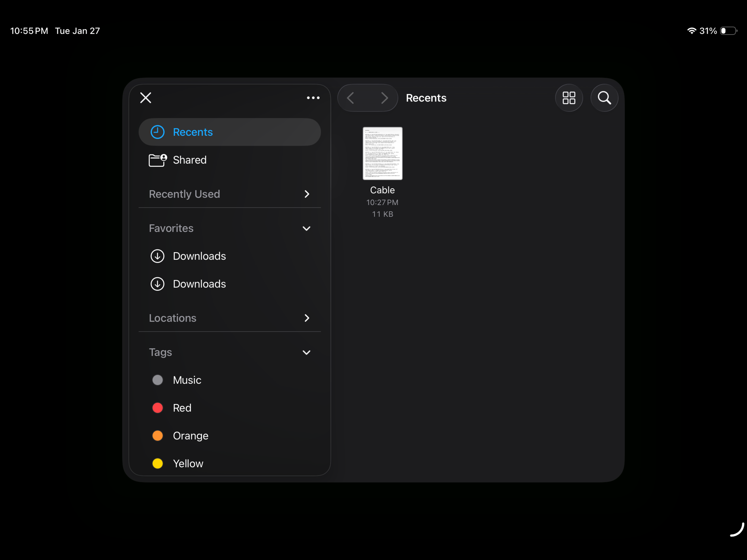Select the Yellow tag color dot
Image resolution: width=747 pixels, height=560 pixels.
coord(157,463)
